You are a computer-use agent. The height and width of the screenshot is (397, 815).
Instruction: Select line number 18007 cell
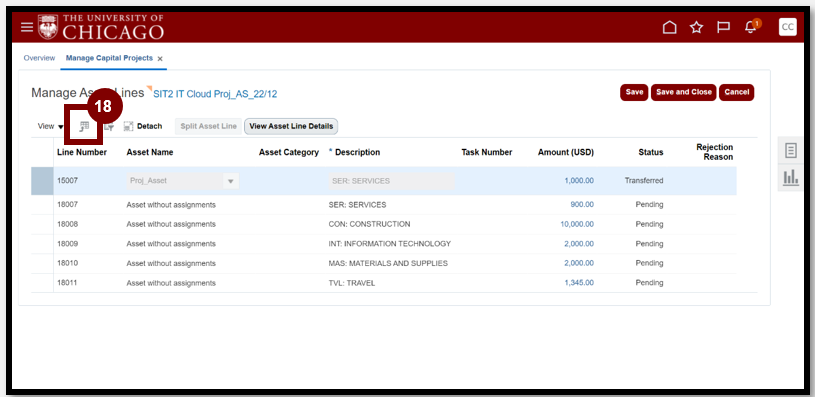click(x=68, y=205)
